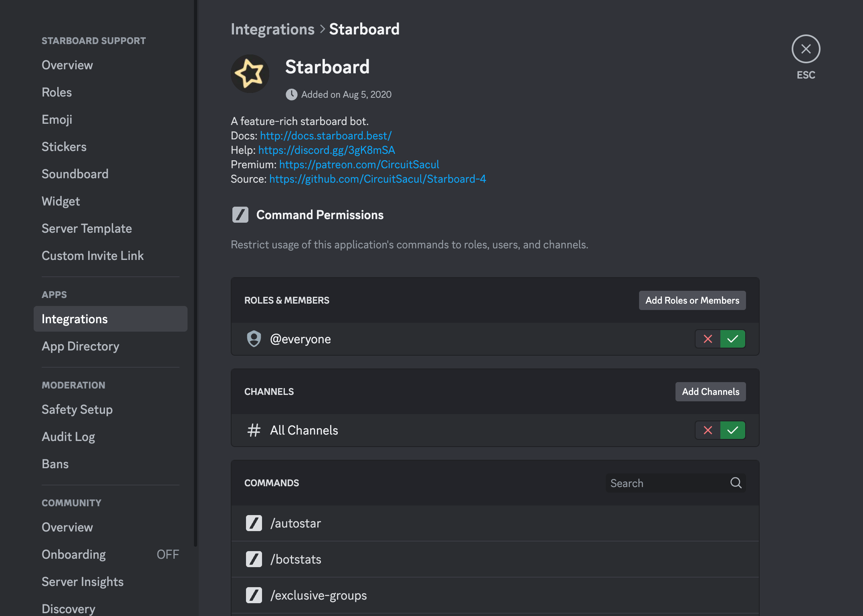
Task: Deny commands in All Channels with red X
Action: (708, 430)
